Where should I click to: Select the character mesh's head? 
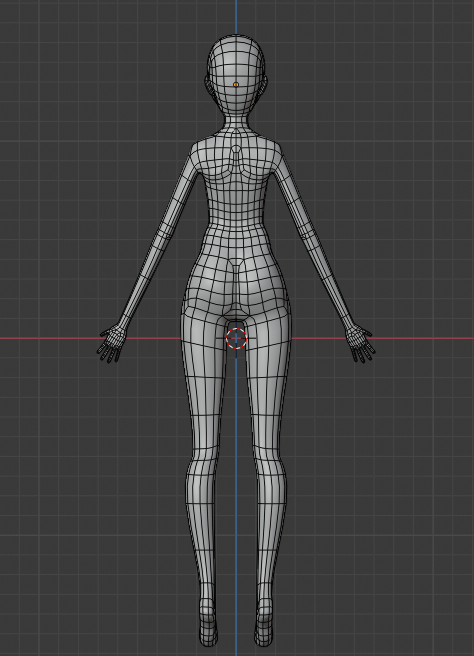(236, 75)
